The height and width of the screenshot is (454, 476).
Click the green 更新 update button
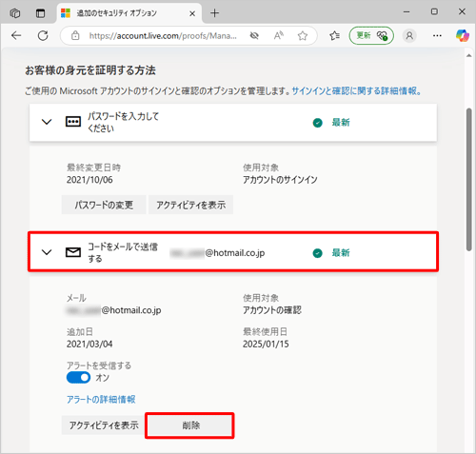(371, 35)
